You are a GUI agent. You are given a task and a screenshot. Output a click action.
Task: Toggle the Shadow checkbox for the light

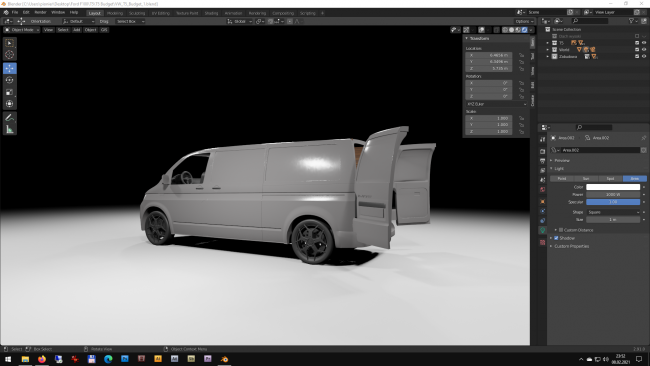pyautogui.click(x=556, y=238)
